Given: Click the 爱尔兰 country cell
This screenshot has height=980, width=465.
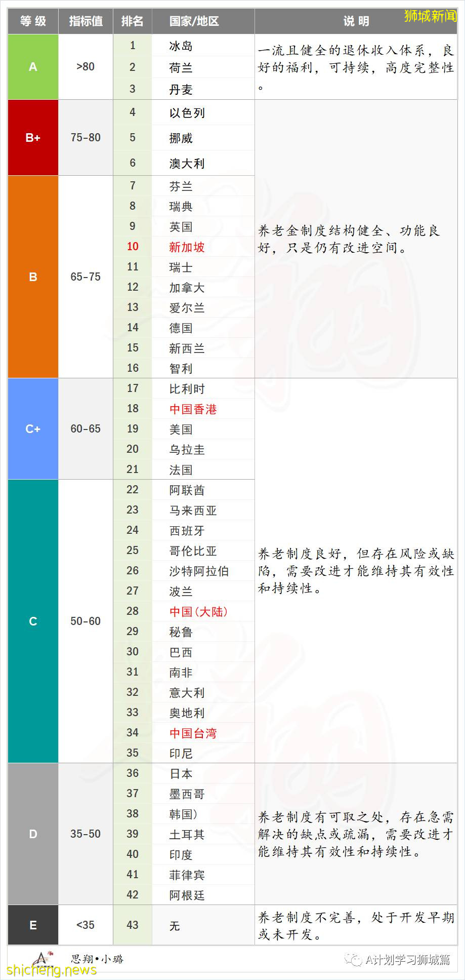Looking at the screenshot, I should tap(203, 307).
